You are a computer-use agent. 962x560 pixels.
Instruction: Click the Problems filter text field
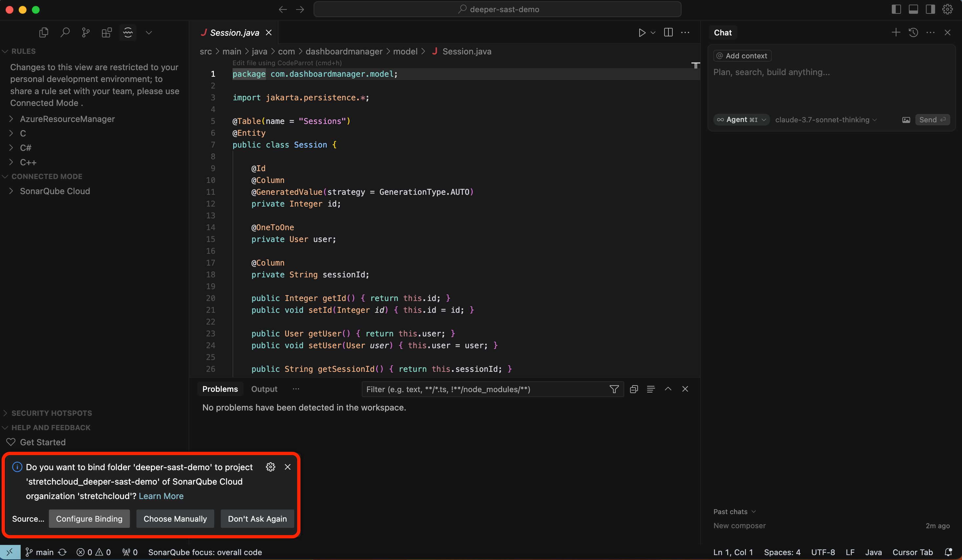pos(485,389)
